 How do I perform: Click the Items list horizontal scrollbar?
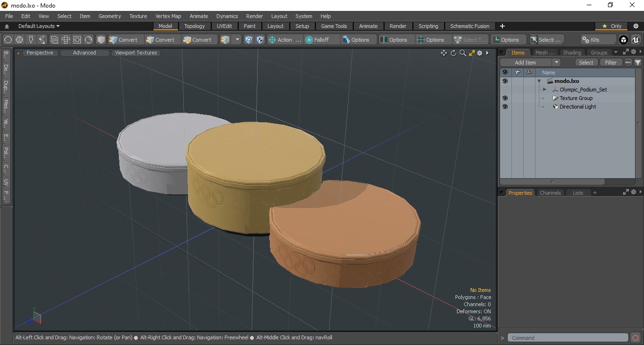point(552,182)
